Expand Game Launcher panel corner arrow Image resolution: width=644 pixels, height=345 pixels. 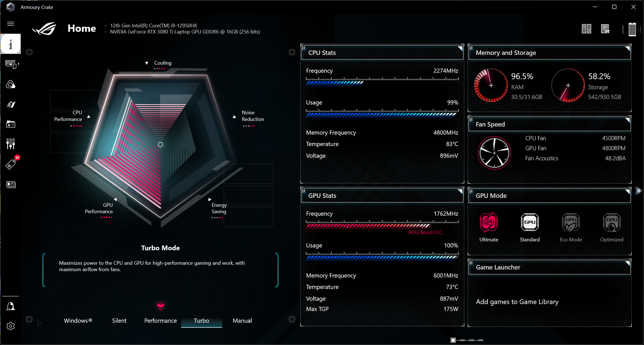627,263
